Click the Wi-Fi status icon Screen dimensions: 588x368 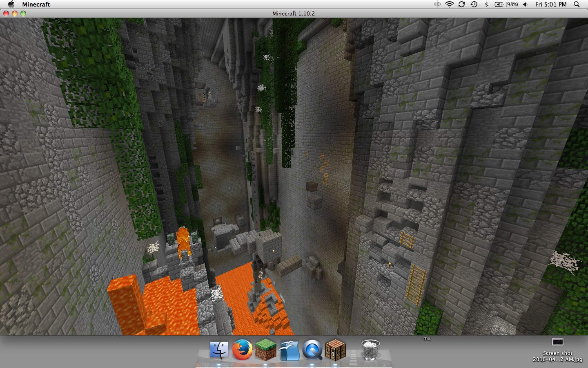pyautogui.click(x=450, y=4)
